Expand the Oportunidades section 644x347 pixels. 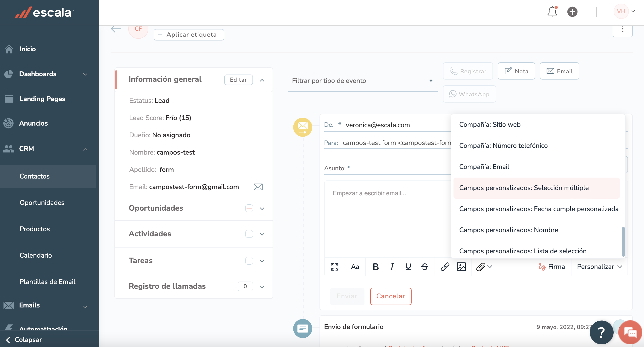coord(262,208)
